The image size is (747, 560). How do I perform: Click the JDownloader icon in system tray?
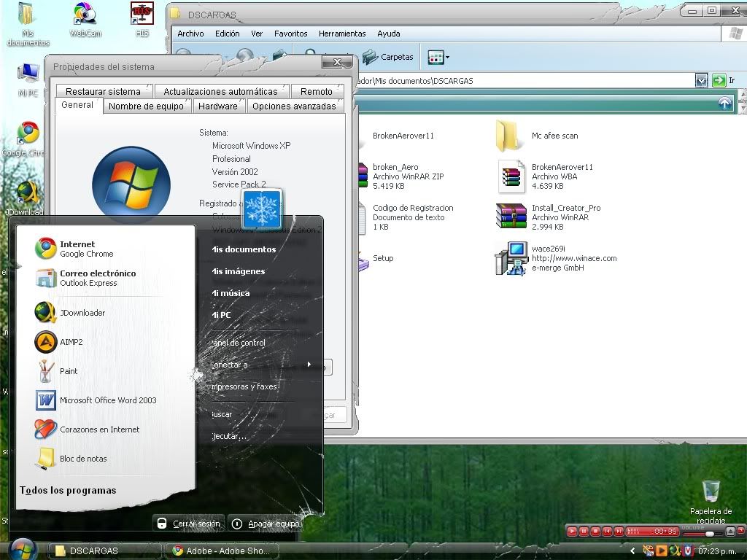[x=675, y=551]
